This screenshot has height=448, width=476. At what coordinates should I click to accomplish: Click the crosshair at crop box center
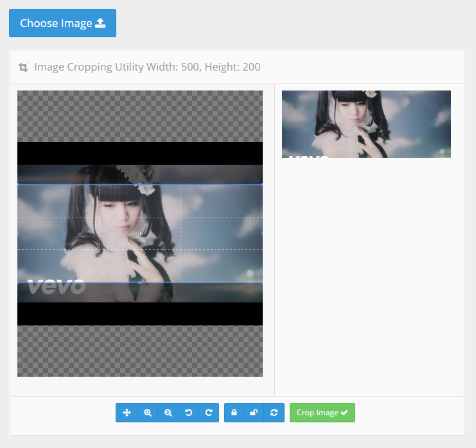(x=140, y=234)
